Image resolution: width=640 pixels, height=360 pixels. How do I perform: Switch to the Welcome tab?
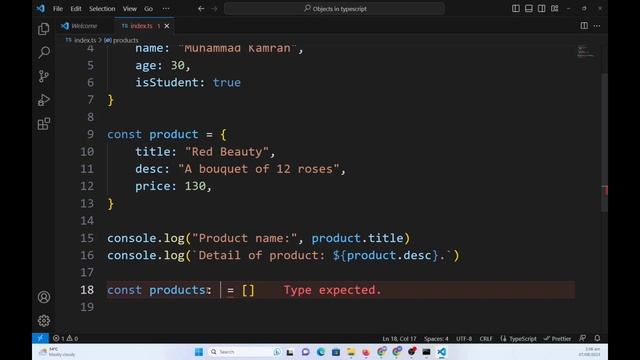tap(84, 26)
